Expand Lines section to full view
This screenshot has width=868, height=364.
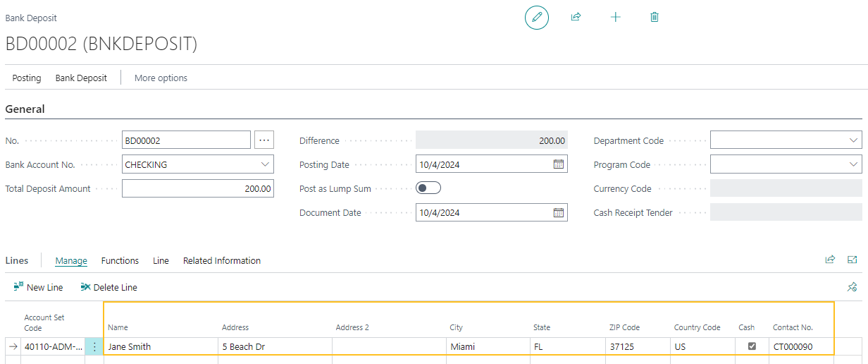[852, 260]
